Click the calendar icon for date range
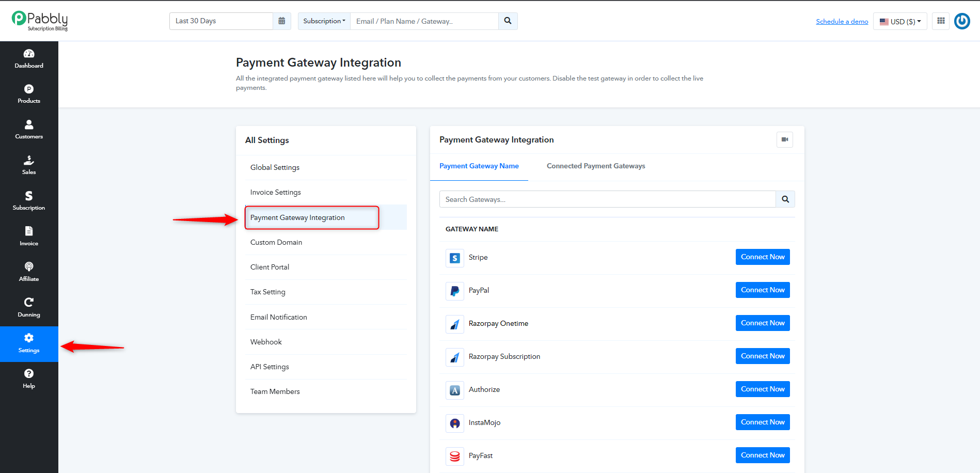The width and height of the screenshot is (980, 473). 282,21
